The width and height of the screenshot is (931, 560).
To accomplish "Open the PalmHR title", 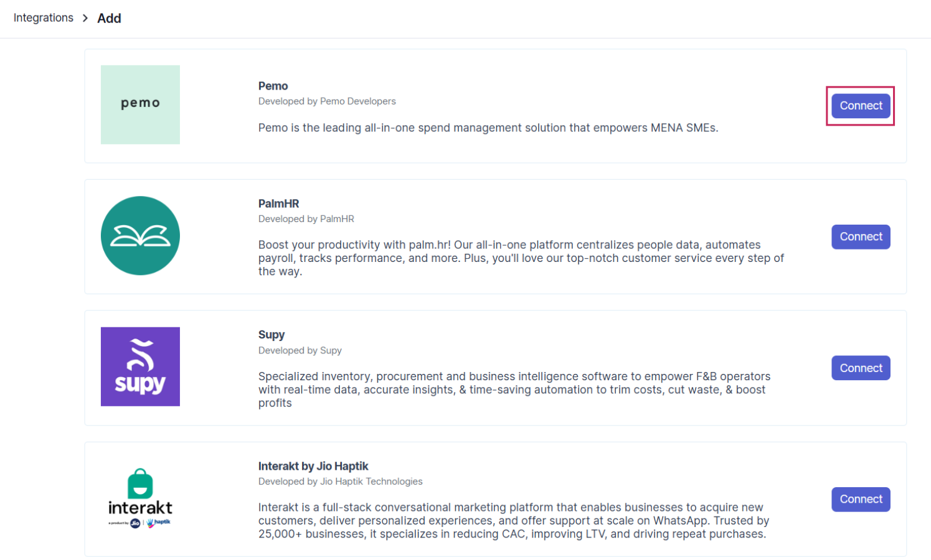I will click(x=278, y=203).
